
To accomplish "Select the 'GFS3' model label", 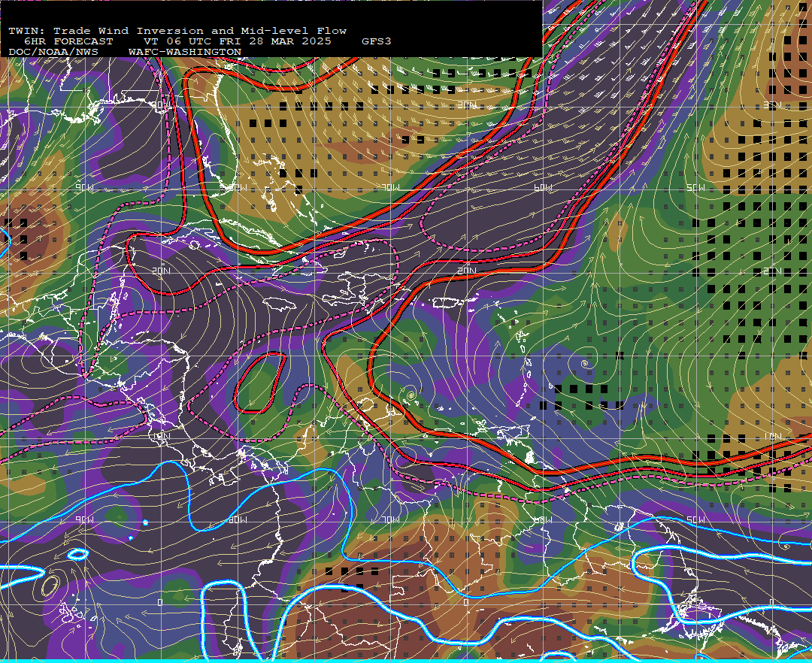I will click(376, 41).
